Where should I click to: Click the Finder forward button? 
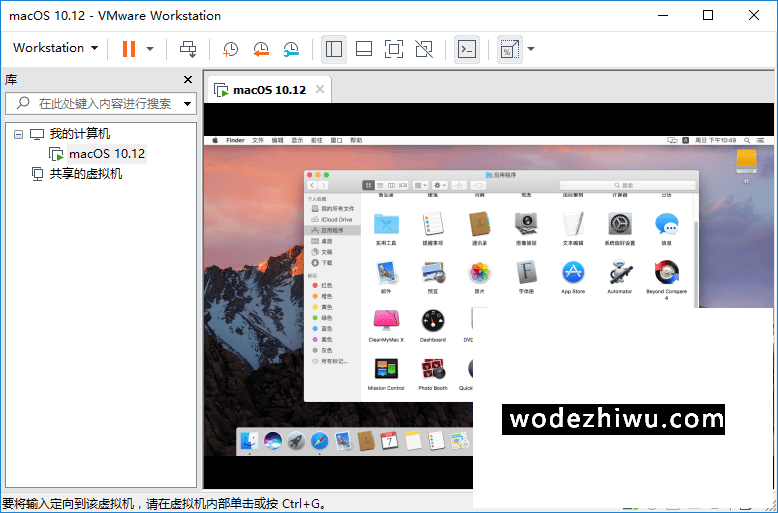[x=323, y=185]
